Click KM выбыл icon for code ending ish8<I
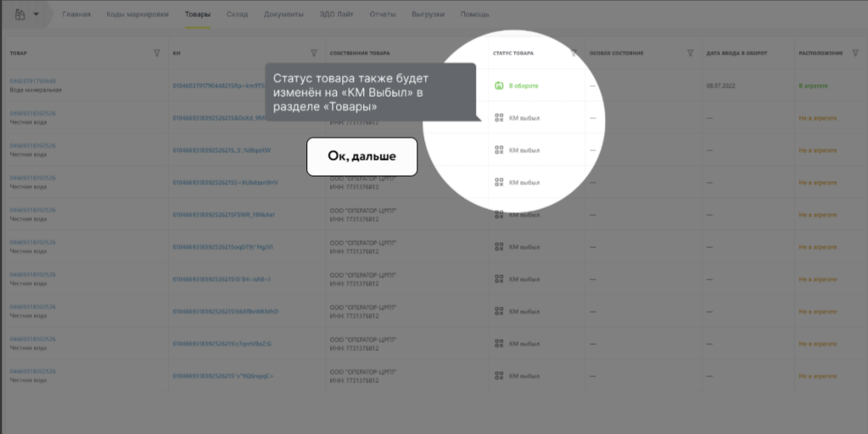The image size is (868, 434). click(499, 279)
